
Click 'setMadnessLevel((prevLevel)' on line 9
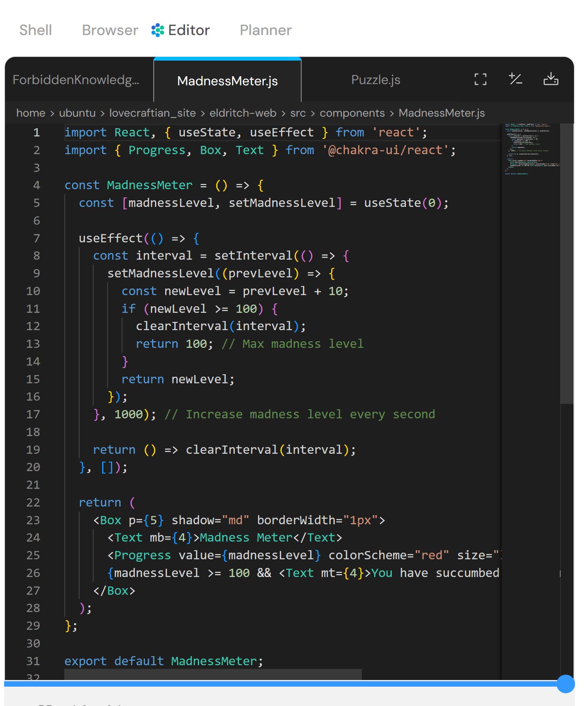click(203, 273)
